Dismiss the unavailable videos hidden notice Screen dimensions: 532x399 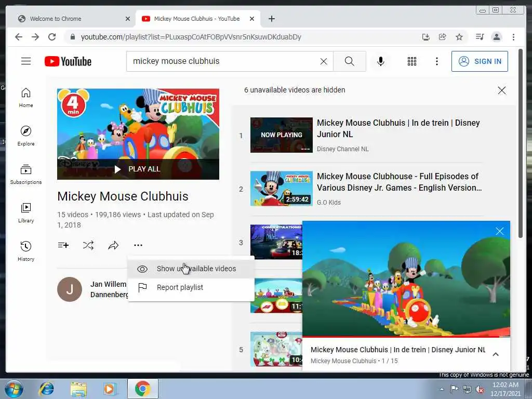coord(501,90)
